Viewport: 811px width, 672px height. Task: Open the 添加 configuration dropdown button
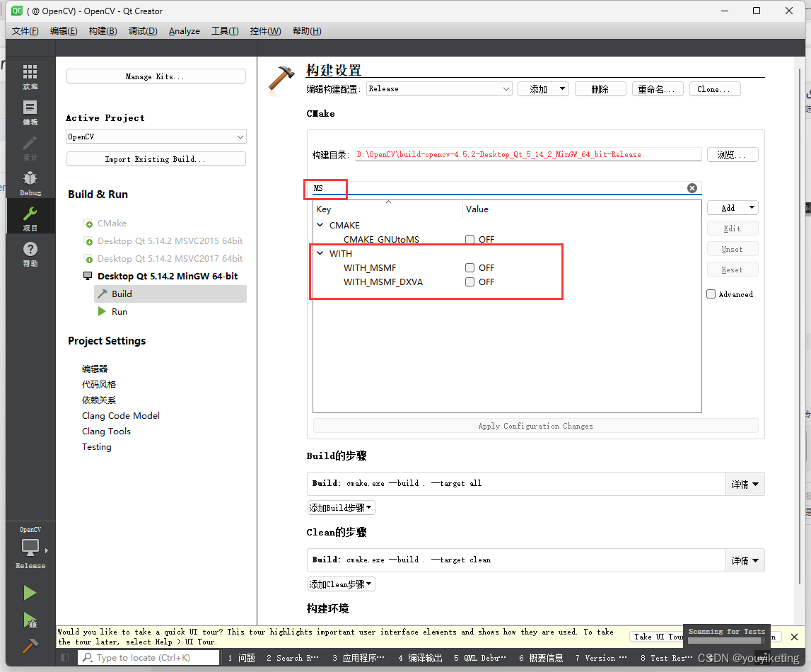(543, 89)
